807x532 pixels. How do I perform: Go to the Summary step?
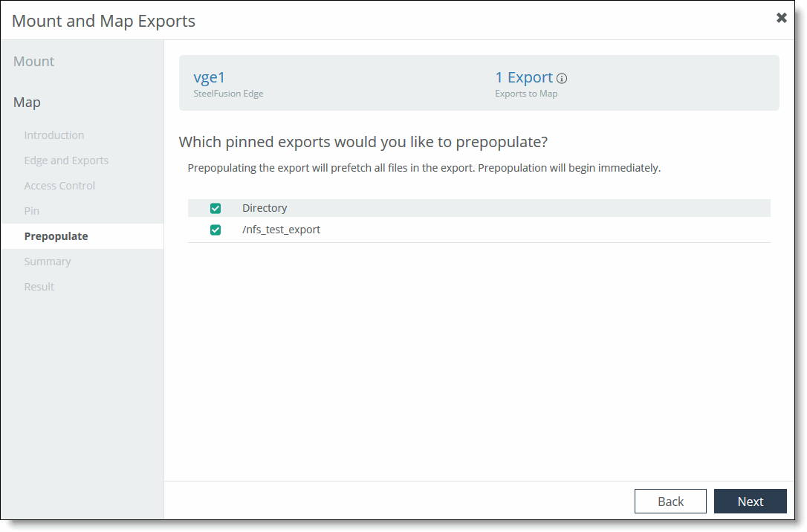(x=48, y=262)
